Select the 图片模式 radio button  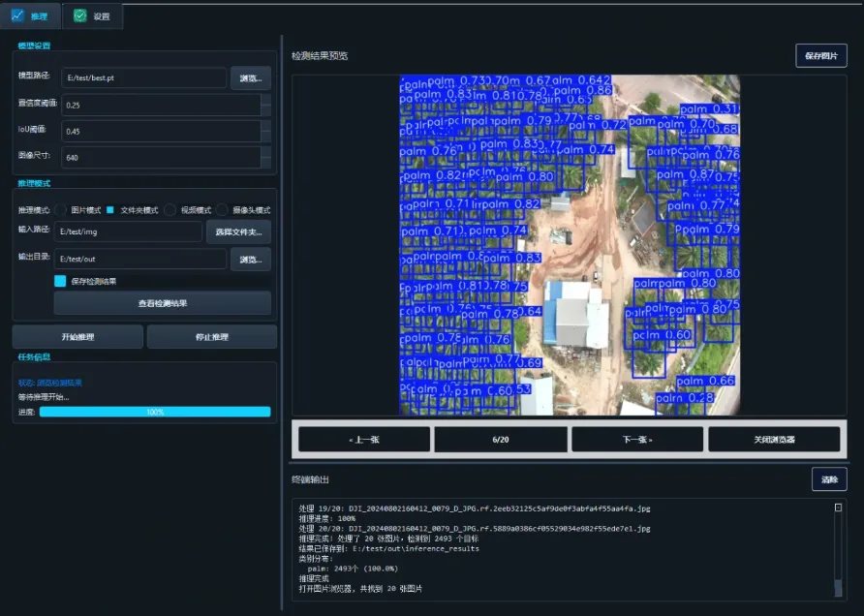(x=61, y=210)
